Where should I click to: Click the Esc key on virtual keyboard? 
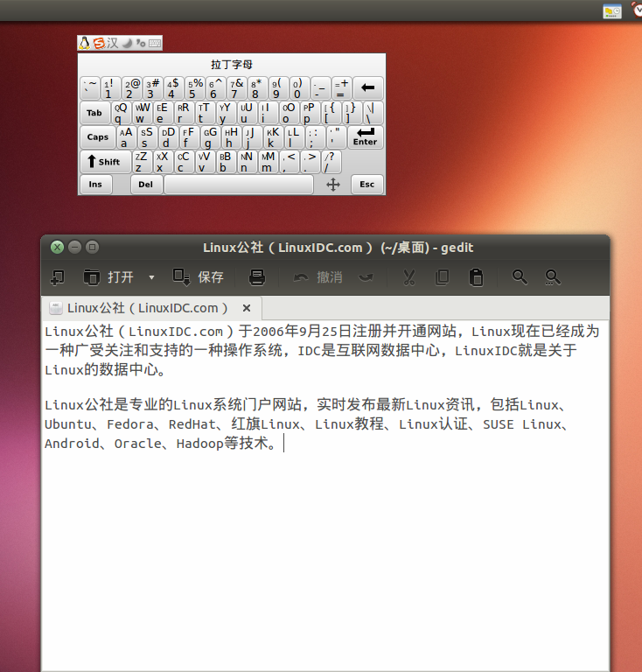[367, 185]
